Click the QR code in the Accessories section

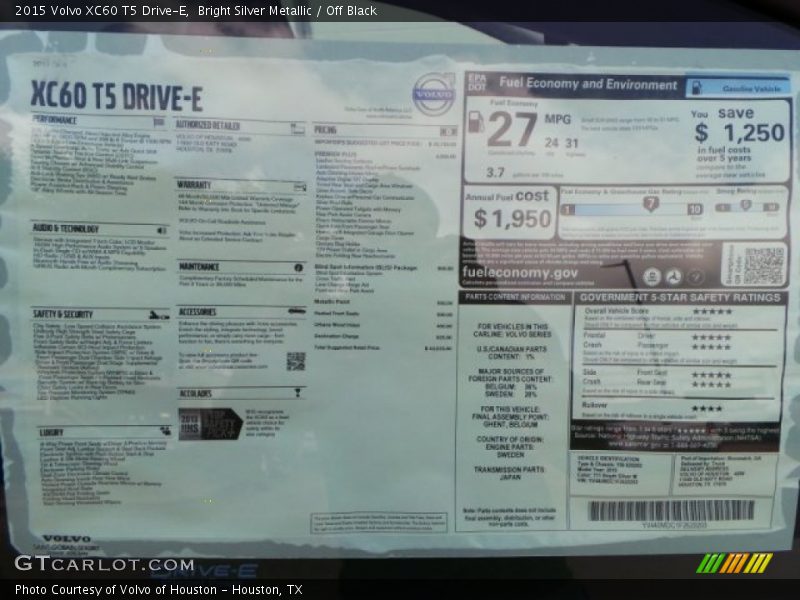pyautogui.click(x=296, y=361)
